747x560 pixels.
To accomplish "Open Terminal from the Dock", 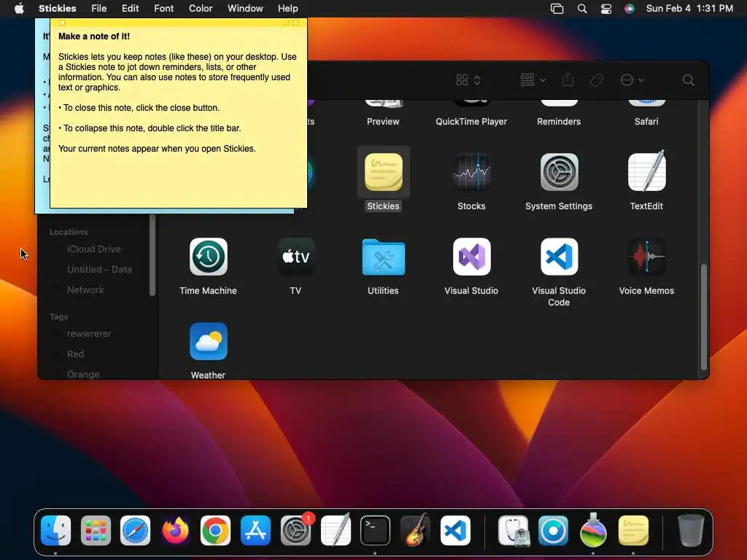I will tap(375, 531).
